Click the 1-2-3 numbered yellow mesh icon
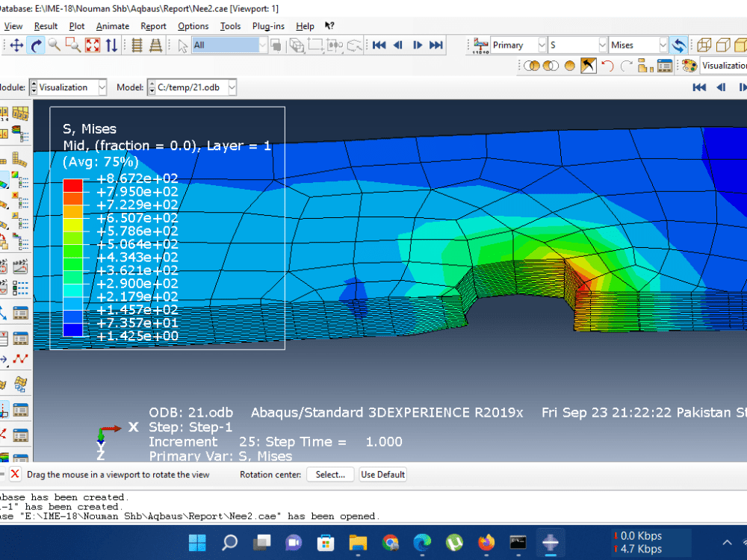 tap(20, 113)
